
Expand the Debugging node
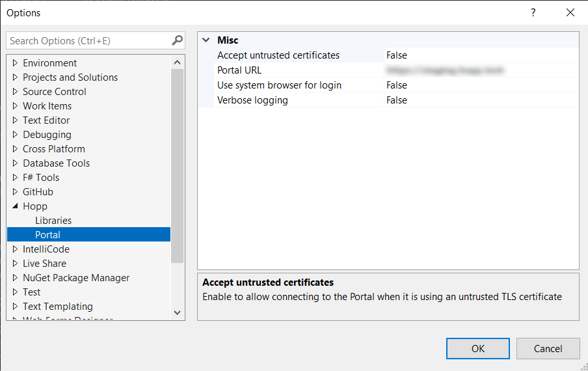point(15,134)
